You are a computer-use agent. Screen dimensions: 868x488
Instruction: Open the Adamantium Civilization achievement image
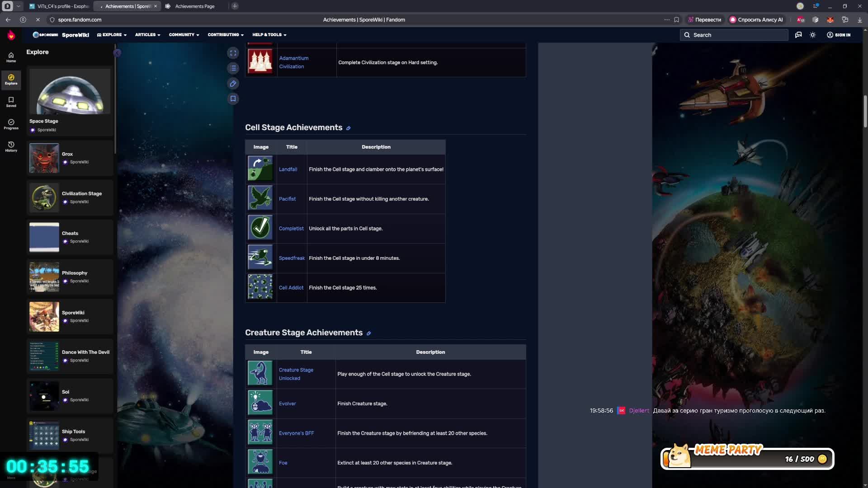coord(260,61)
